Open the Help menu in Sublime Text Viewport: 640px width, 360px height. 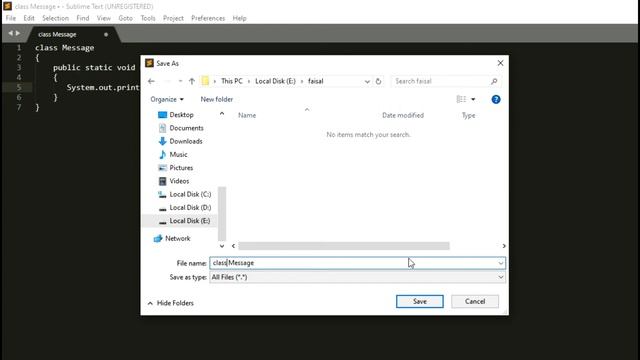coord(240,18)
